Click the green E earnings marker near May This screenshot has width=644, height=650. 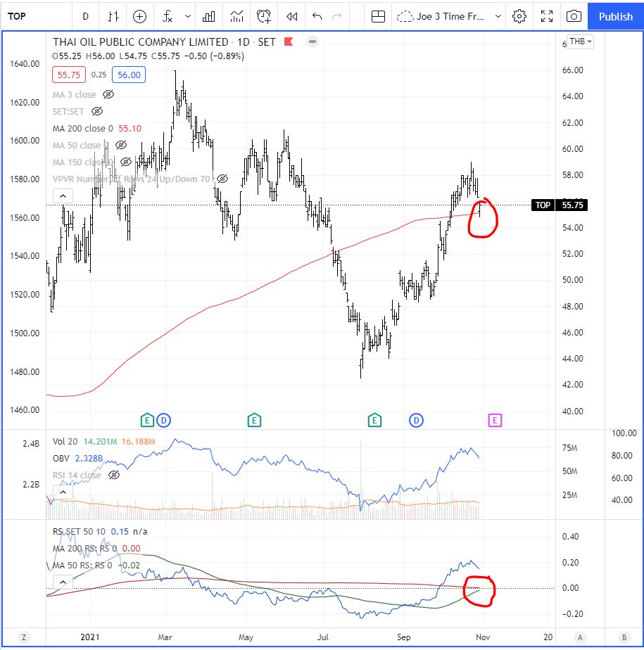tap(254, 421)
